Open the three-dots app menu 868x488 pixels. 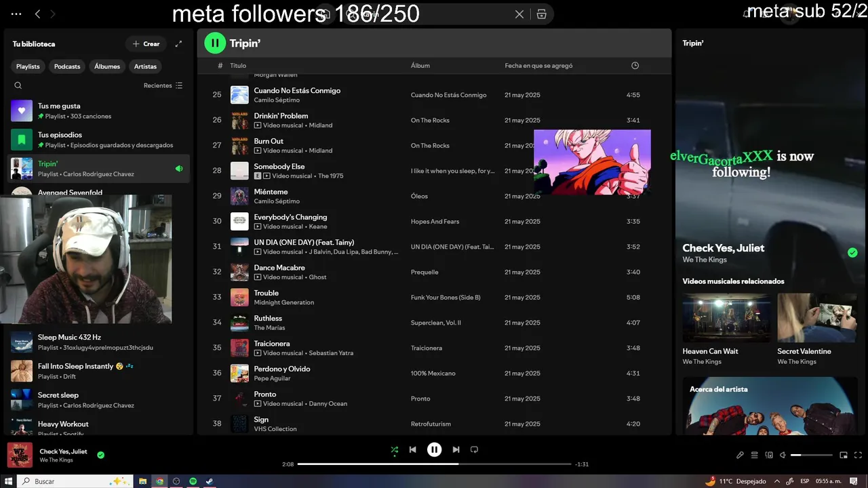[x=16, y=14]
